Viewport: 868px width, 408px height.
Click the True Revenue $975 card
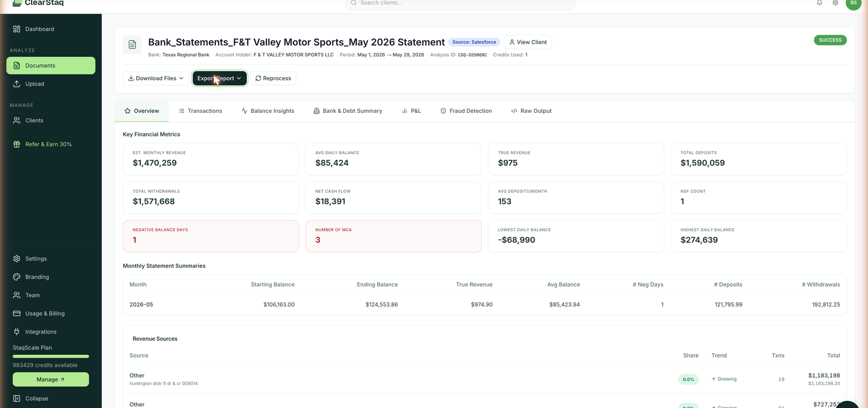point(576,159)
